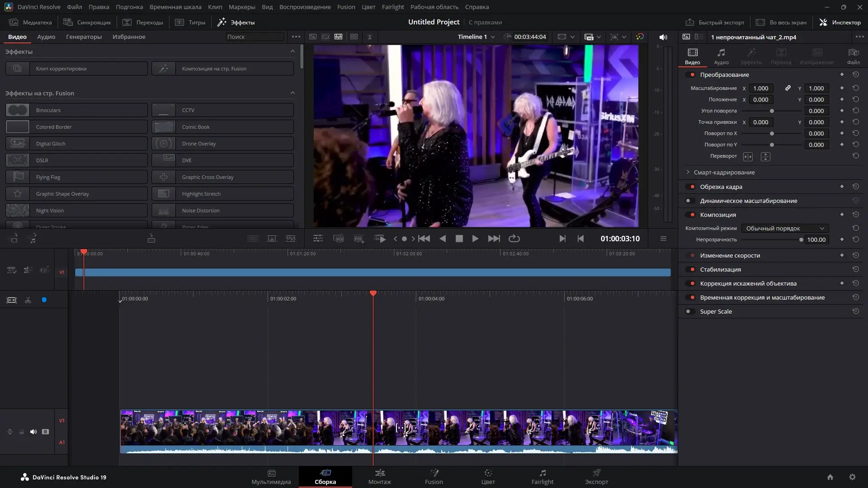Open the Композитный режим dropdown
Screen dimensions: 868x488
(x=785, y=228)
